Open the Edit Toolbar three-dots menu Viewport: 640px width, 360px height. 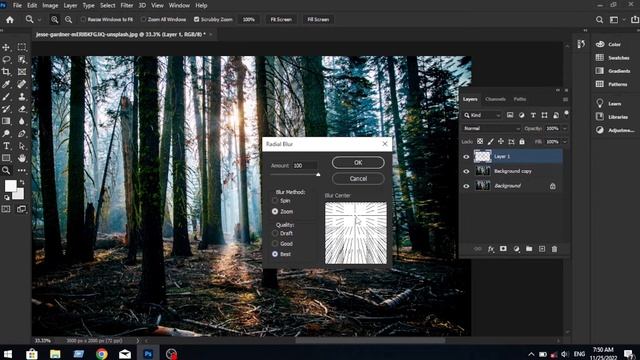coord(22,170)
